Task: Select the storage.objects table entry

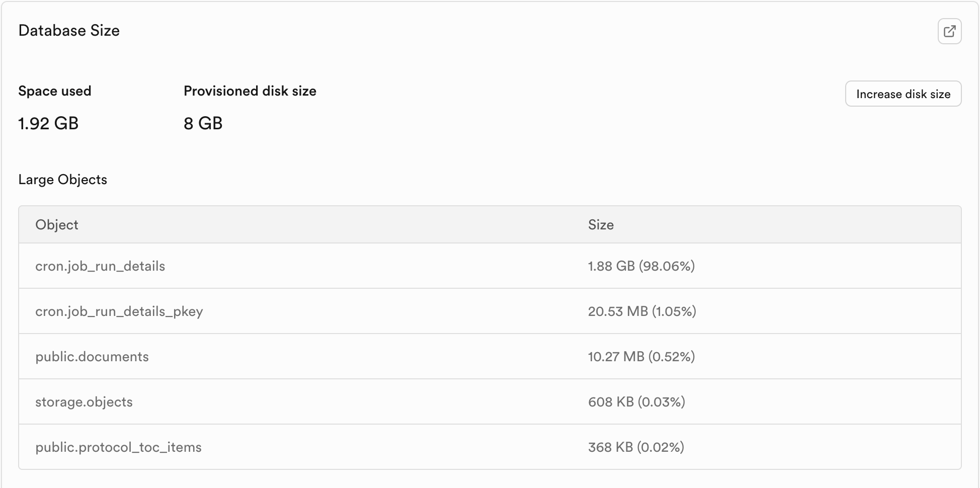Action: tap(84, 402)
